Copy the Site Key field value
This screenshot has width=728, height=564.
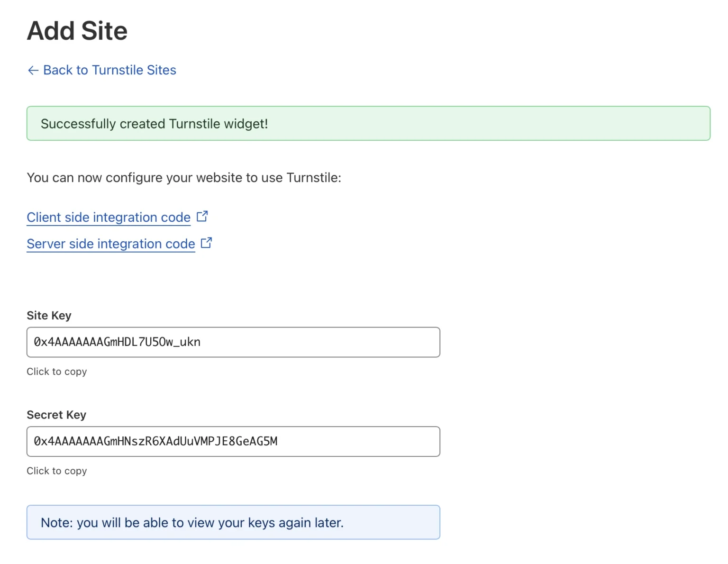click(233, 342)
